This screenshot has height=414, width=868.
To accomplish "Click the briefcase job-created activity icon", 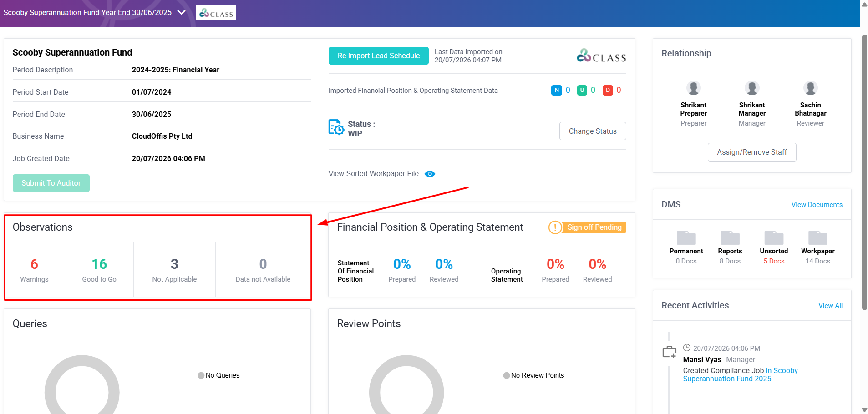I will 669,352.
